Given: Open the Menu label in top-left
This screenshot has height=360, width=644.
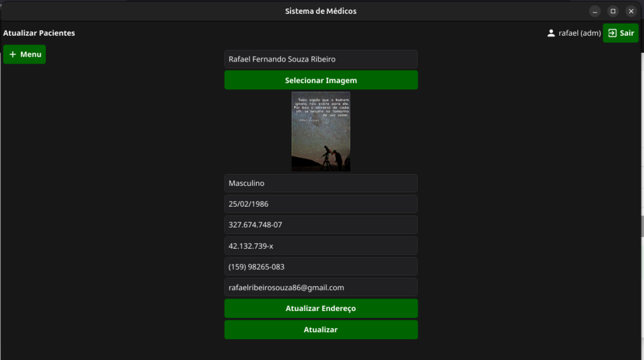Looking at the screenshot, I should (31, 55).
